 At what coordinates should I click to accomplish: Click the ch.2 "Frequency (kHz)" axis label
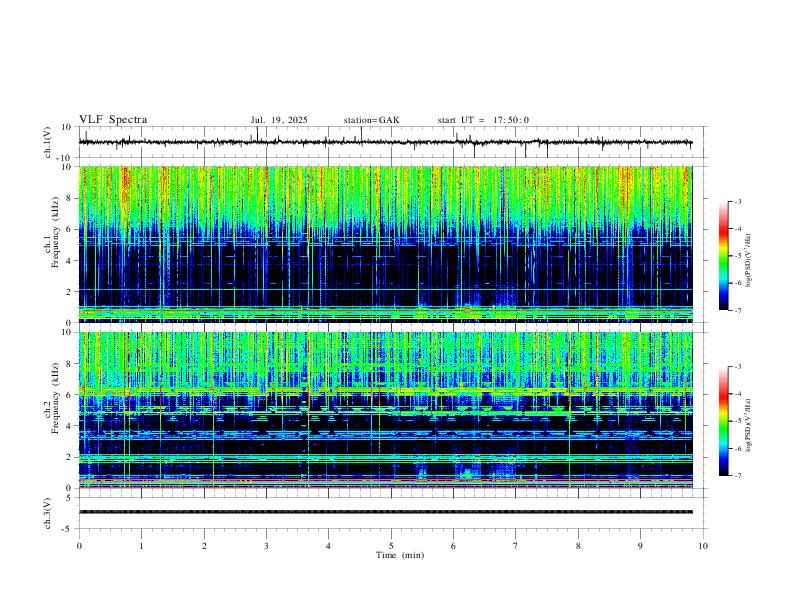[55, 398]
